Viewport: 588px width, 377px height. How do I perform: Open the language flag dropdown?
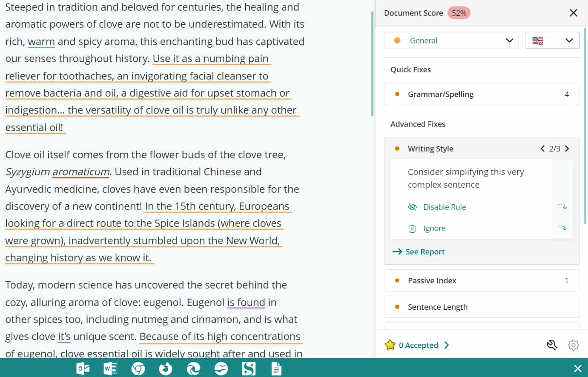[x=552, y=40]
